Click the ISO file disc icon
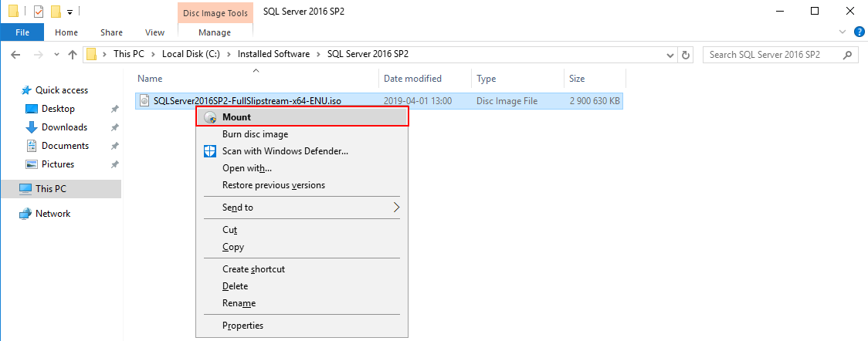The width and height of the screenshot is (868, 341). tap(144, 101)
